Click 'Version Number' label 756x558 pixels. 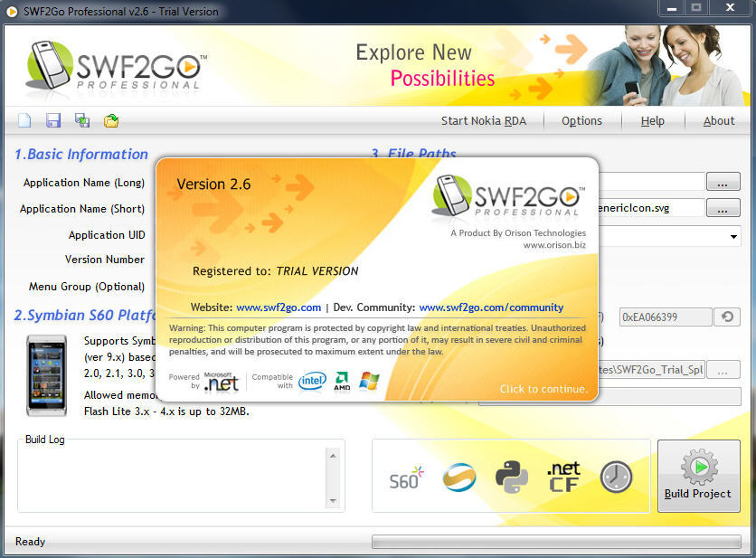[105, 259]
